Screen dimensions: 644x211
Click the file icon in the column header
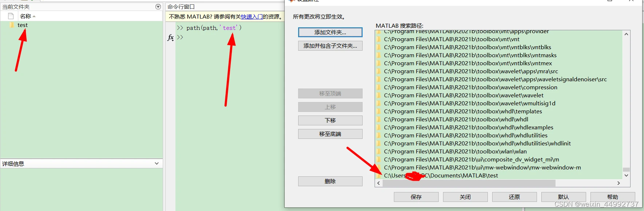(x=11, y=16)
